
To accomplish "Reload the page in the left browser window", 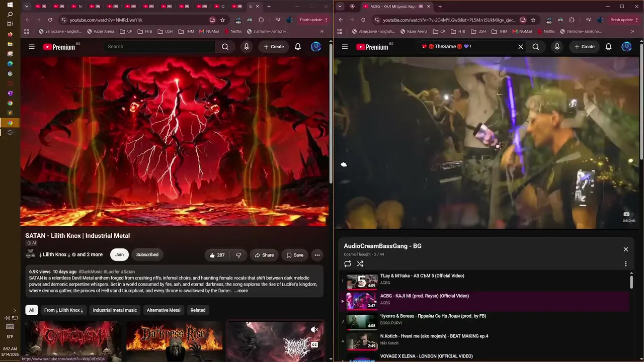I will [x=50, y=20].
